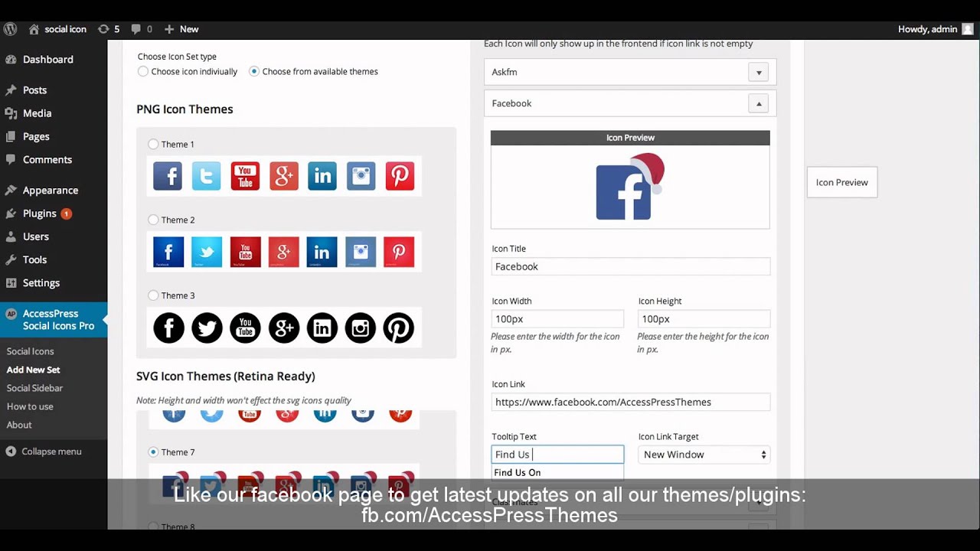Click the Facebook Santa hat preview image

point(630,187)
